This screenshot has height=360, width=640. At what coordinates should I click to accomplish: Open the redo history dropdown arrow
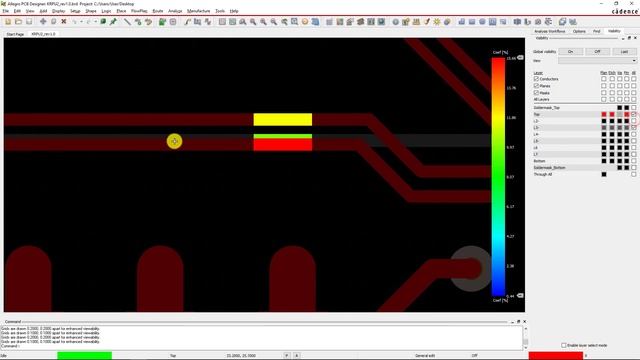pyautogui.click(x=96, y=22)
